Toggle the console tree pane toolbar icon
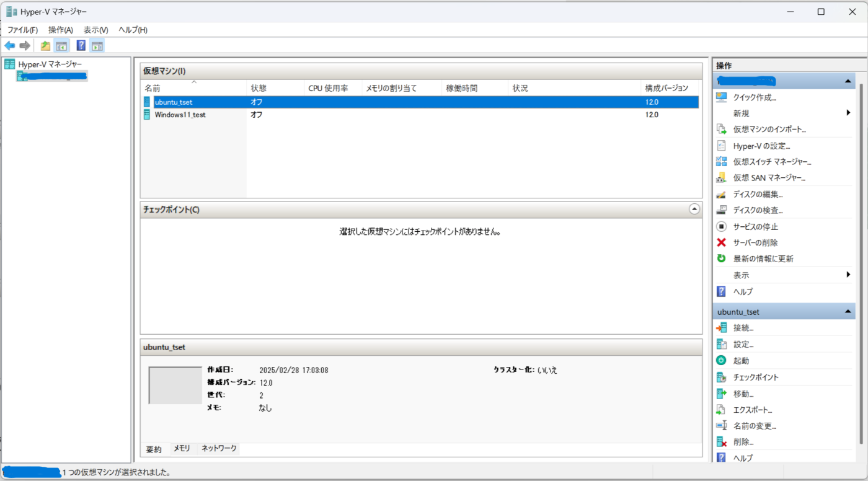The image size is (868, 481). [61, 45]
